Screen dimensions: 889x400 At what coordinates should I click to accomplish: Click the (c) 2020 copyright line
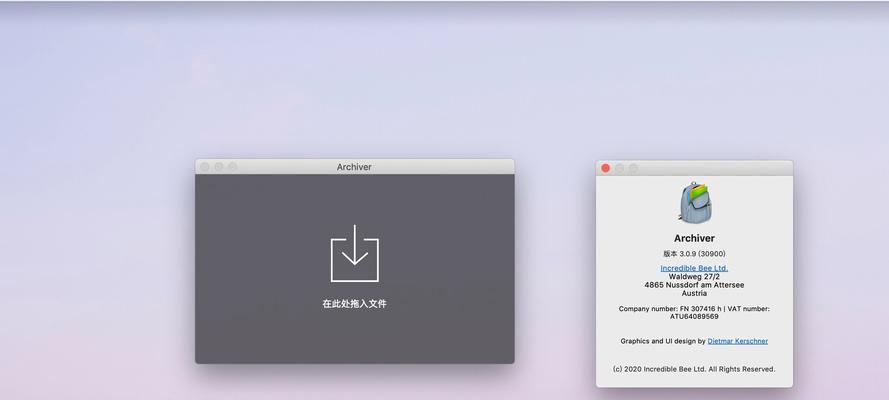(694, 369)
